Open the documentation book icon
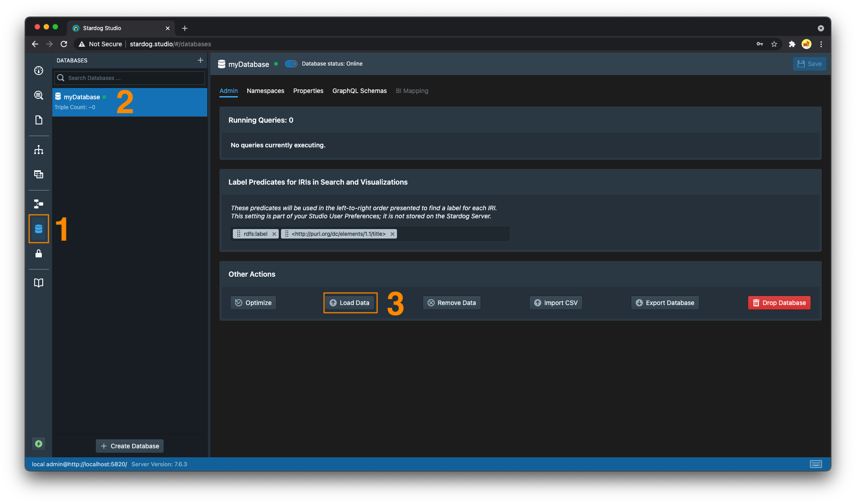The height and width of the screenshot is (504, 856). coord(39,283)
